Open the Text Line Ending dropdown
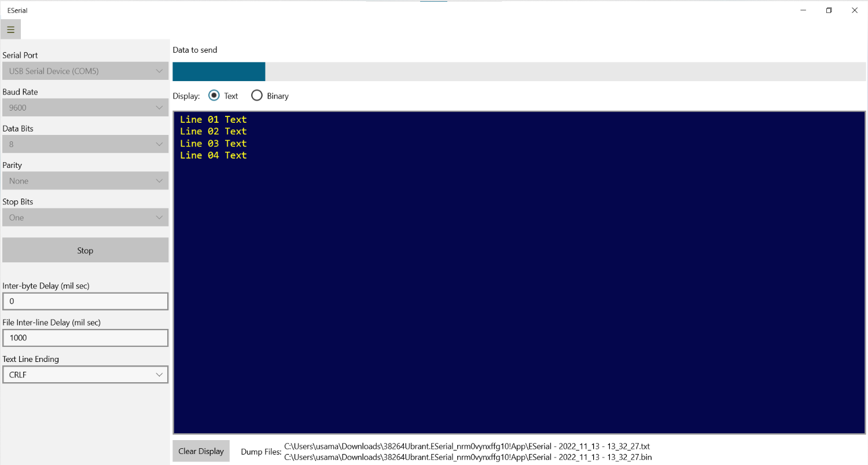This screenshot has width=868, height=465. click(x=85, y=375)
